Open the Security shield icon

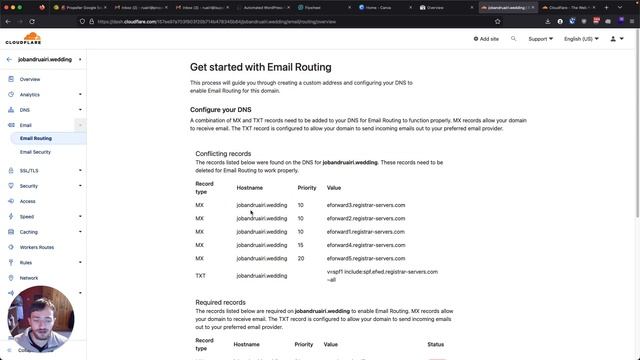11,186
